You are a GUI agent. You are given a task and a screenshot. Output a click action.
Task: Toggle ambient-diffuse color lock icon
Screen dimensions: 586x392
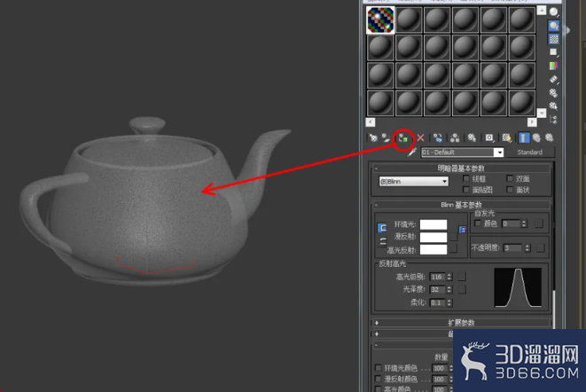pyautogui.click(x=382, y=228)
